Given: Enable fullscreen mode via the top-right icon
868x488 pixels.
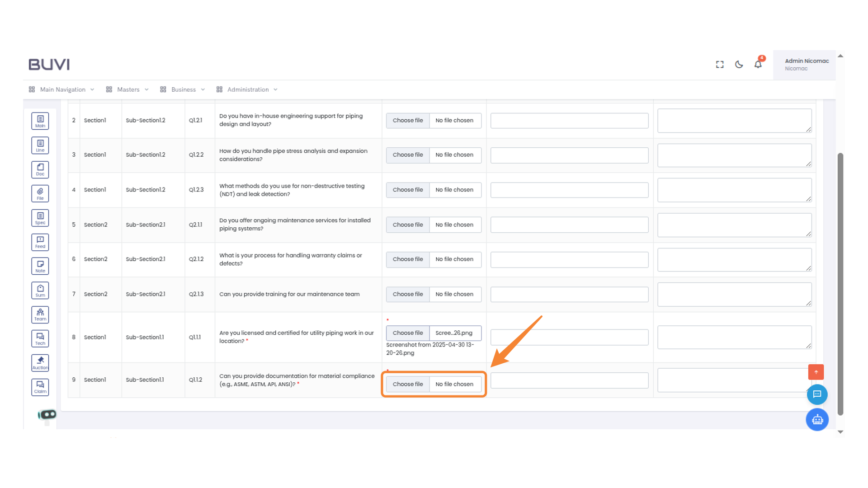Looking at the screenshot, I should [x=719, y=65].
